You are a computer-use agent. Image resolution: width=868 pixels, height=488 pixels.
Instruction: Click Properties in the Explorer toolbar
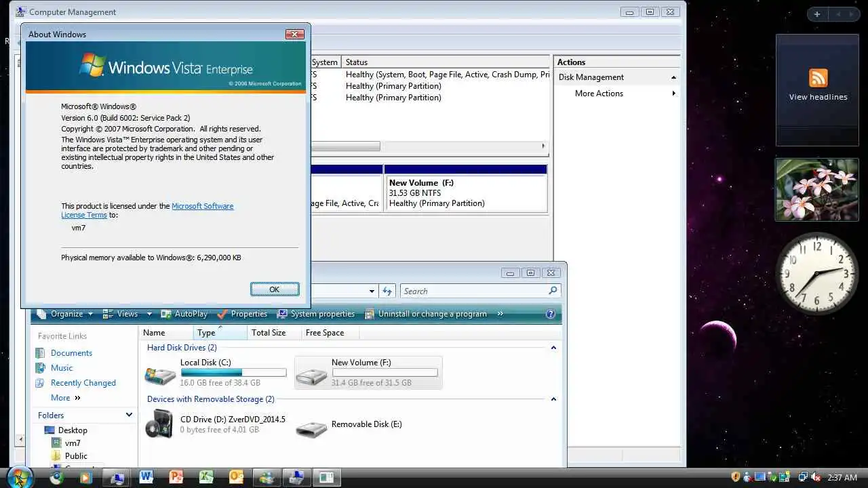click(242, 314)
